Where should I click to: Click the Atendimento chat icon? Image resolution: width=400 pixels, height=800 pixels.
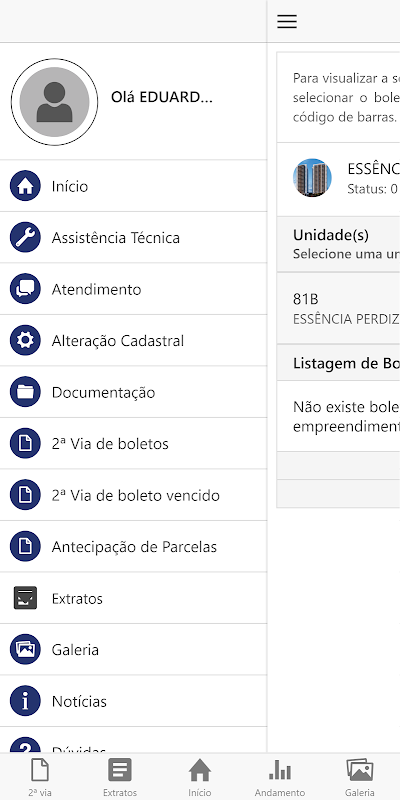pyautogui.click(x=25, y=289)
